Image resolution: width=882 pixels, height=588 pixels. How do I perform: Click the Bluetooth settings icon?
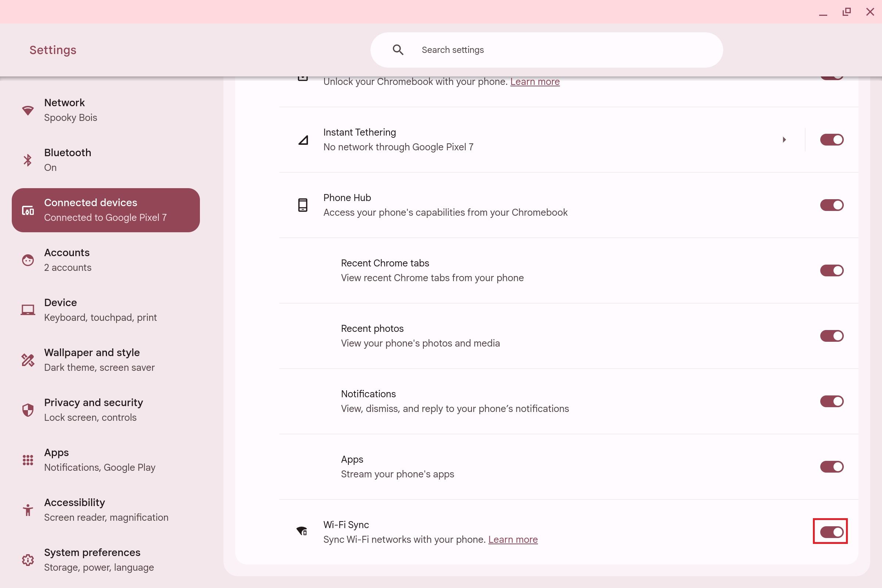[x=27, y=160]
